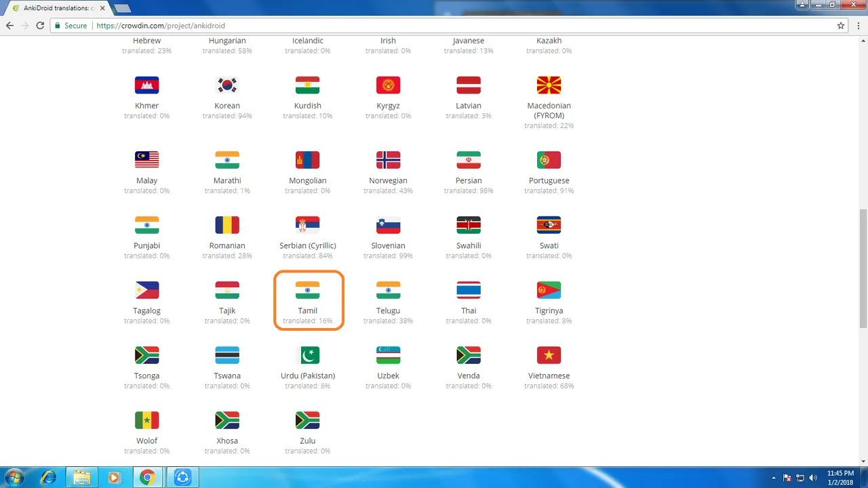Viewport: 868px width, 488px height.
Task: Show the taskbar clock and date
Action: pyautogui.click(x=841, y=477)
